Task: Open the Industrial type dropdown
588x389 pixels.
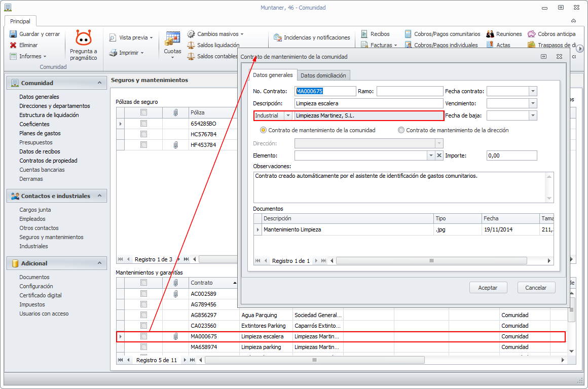Action: click(x=288, y=115)
